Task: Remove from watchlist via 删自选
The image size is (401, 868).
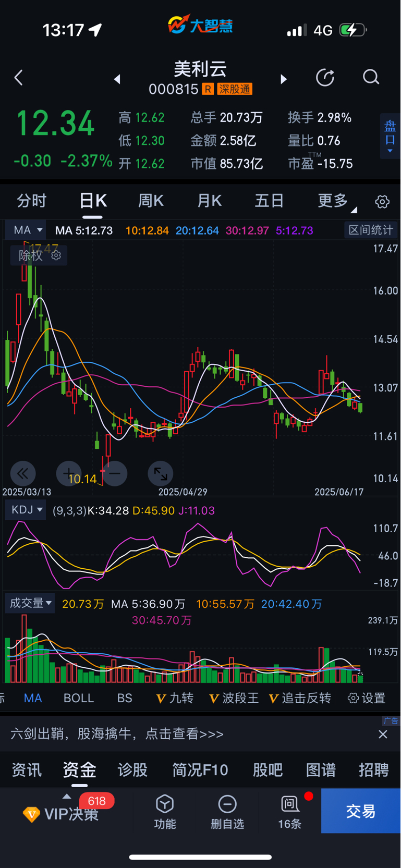Action: 227,811
